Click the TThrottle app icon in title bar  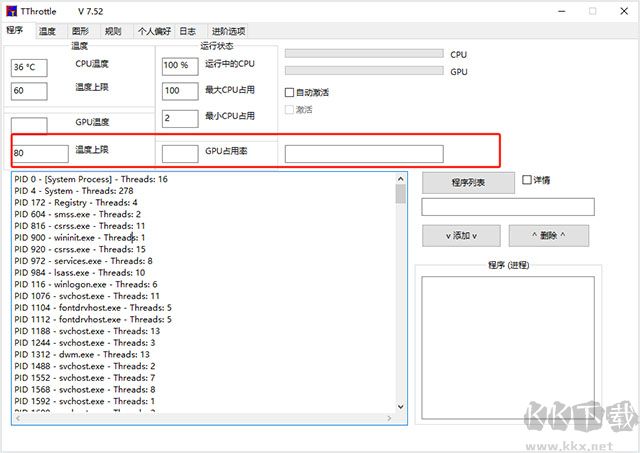point(11,11)
